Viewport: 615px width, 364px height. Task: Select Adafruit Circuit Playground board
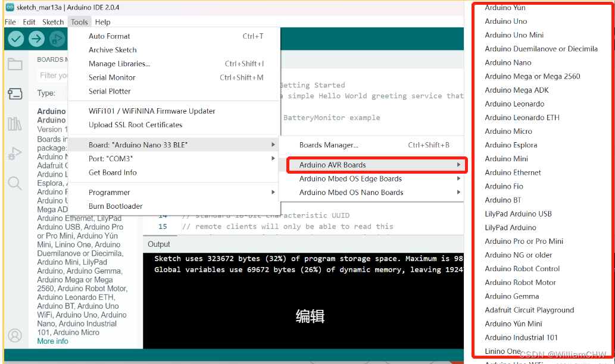pyautogui.click(x=529, y=310)
